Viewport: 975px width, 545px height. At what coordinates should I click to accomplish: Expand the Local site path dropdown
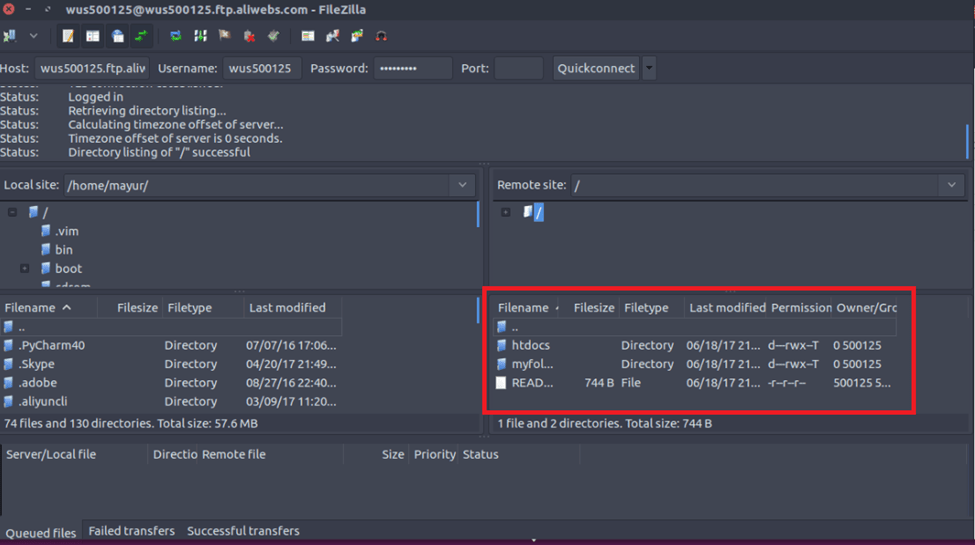(x=462, y=185)
